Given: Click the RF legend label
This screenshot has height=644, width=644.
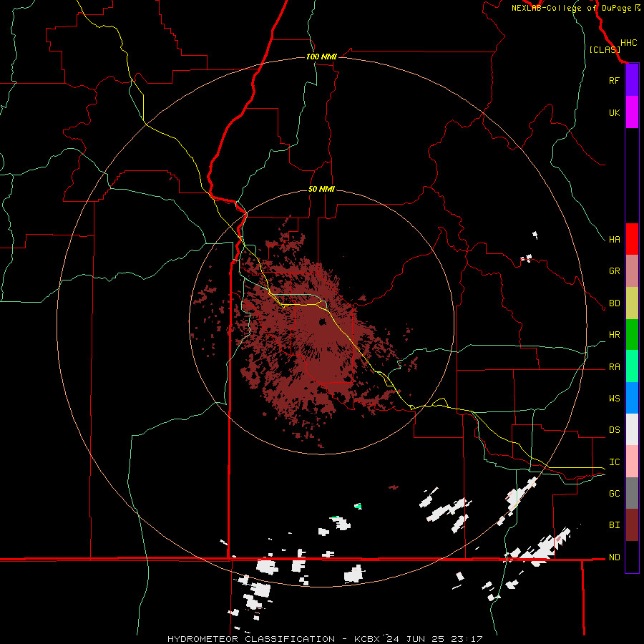Looking at the screenshot, I should (614, 80).
